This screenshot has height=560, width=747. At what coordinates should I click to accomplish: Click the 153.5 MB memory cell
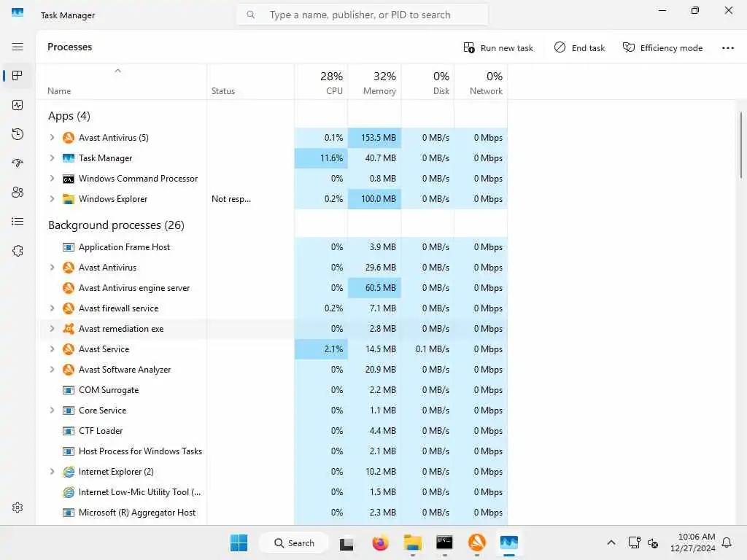[x=374, y=138]
